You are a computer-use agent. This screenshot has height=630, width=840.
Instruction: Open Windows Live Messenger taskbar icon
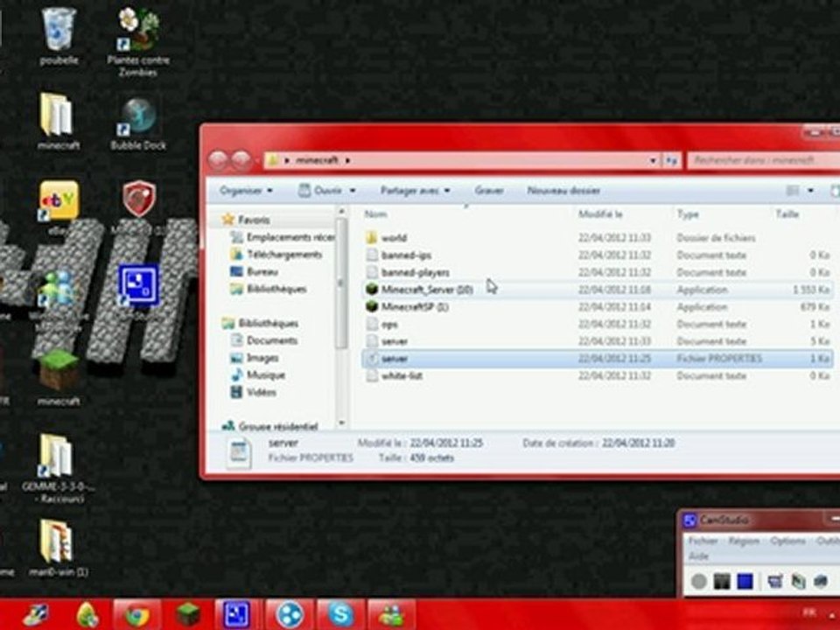click(392, 615)
